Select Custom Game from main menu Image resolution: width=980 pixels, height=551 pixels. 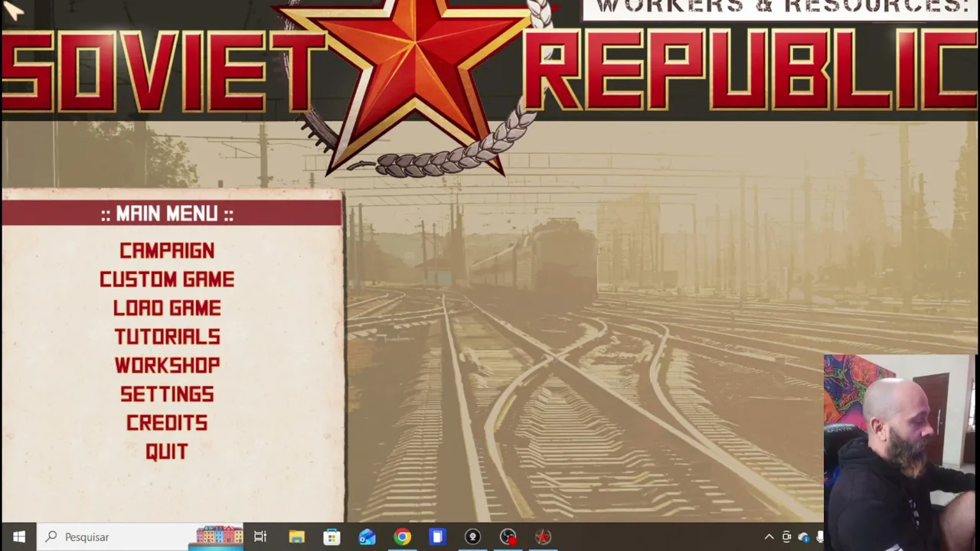(x=167, y=279)
